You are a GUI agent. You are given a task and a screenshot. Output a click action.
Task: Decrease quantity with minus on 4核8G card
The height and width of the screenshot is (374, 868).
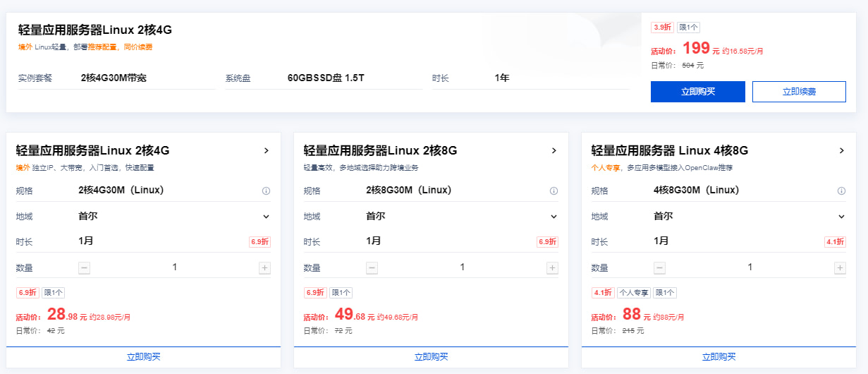coord(659,268)
